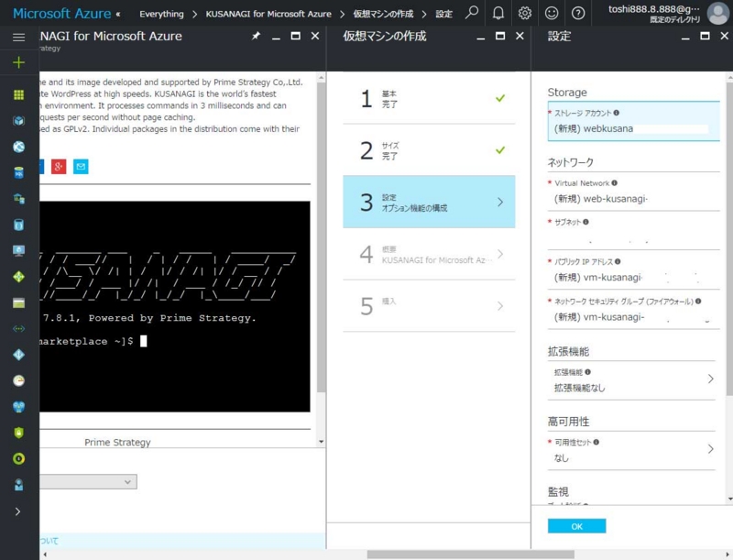
Task: Open the hamburger menu in the sidebar
Action: [18, 37]
